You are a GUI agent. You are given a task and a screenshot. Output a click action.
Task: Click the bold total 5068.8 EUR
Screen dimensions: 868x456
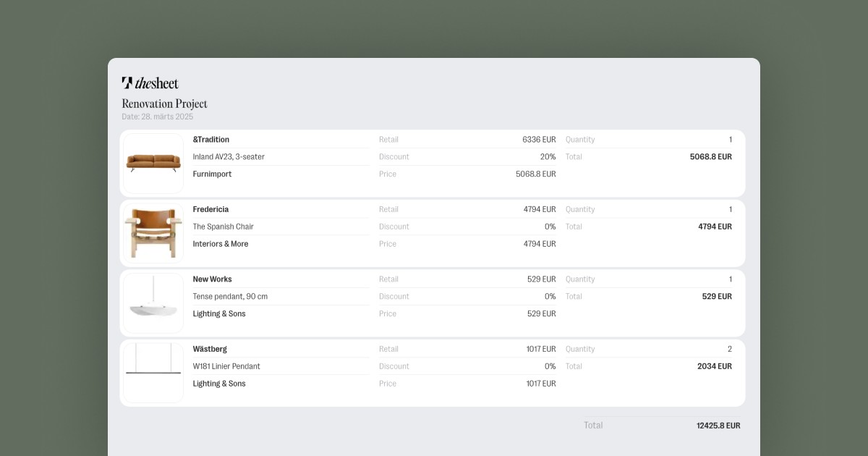pos(711,157)
